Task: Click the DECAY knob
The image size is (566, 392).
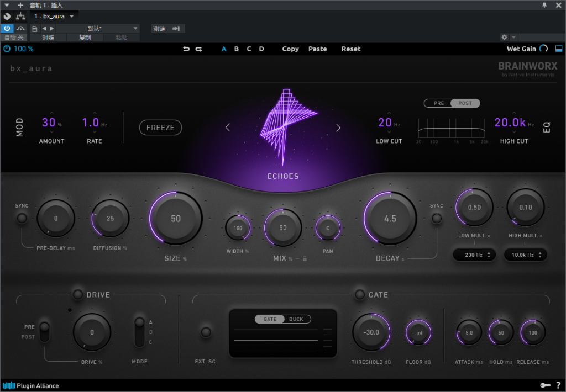Action: tap(390, 218)
